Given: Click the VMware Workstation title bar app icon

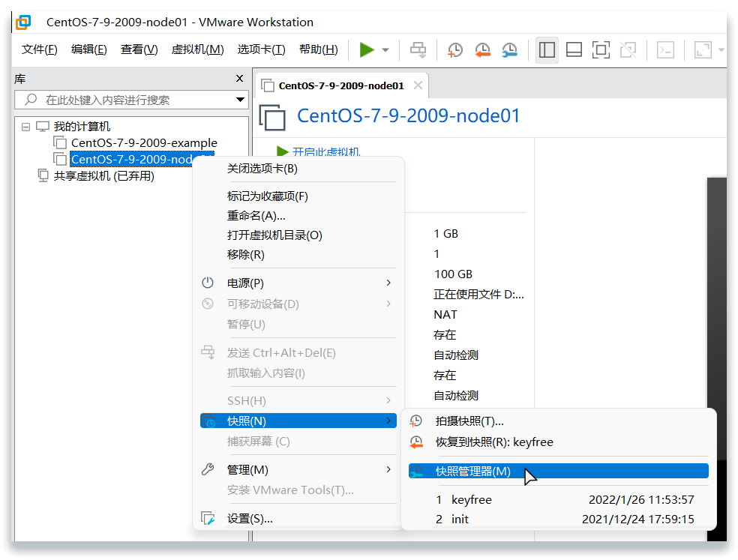Looking at the screenshot, I should pyautogui.click(x=23, y=22).
